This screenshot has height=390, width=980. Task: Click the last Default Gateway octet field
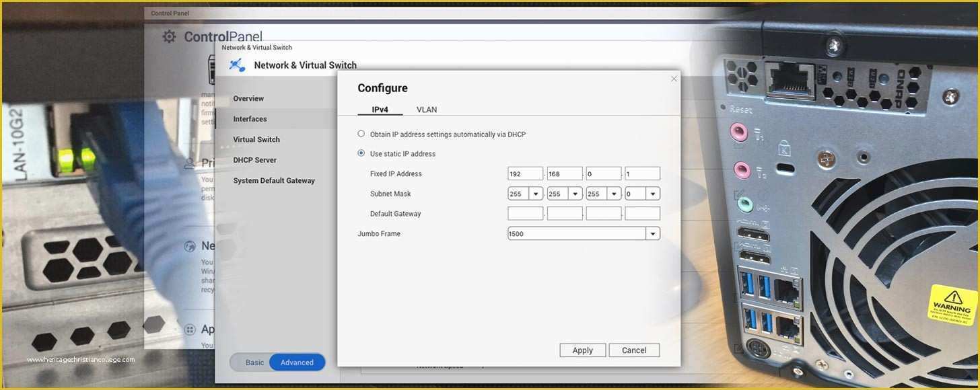pos(643,214)
